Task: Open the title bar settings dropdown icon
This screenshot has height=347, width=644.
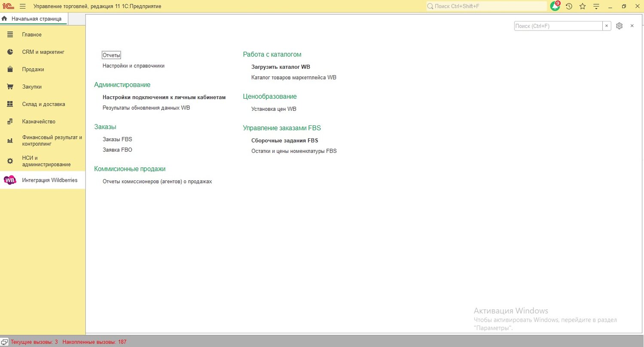Action: pos(596,6)
